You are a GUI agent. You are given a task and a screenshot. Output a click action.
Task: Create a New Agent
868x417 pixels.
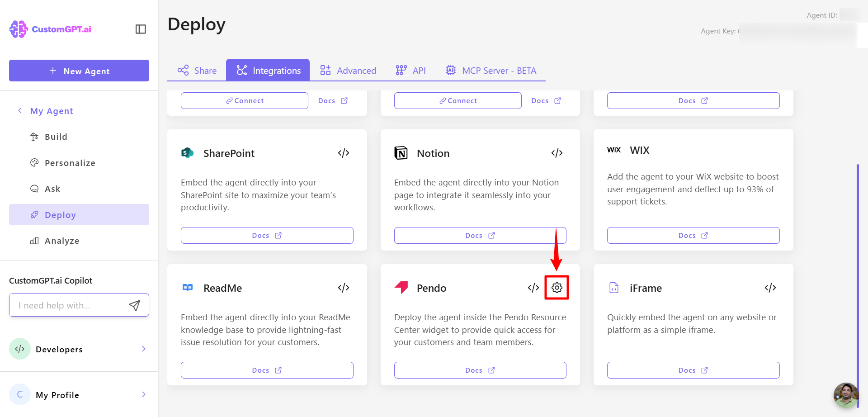[x=79, y=71]
